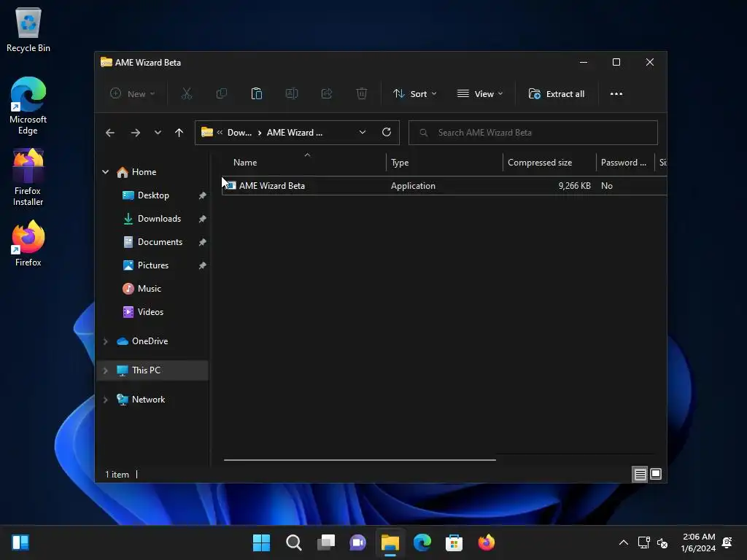Open Recycle Bin on desktop
This screenshot has height=560, width=747.
coord(28,29)
